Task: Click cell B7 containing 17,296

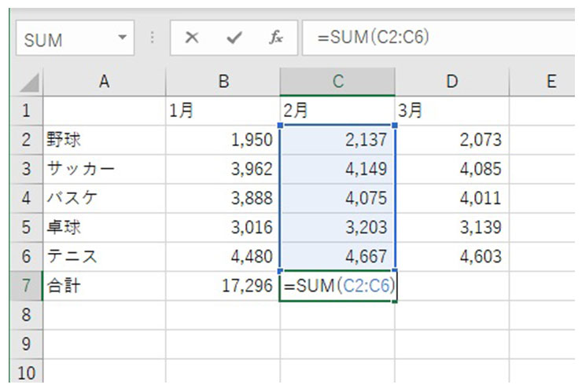Action: (x=223, y=287)
